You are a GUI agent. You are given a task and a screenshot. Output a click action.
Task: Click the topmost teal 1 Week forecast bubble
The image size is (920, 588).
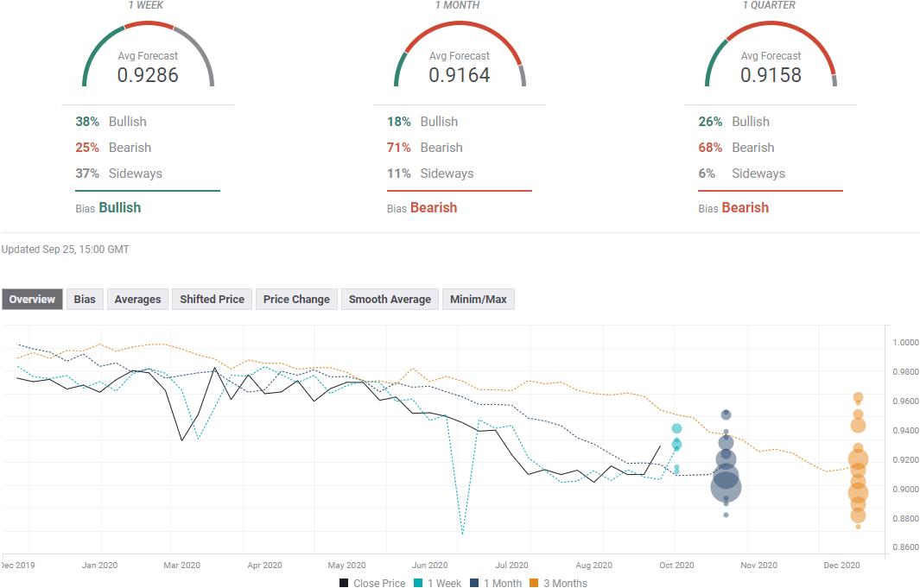(x=676, y=428)
